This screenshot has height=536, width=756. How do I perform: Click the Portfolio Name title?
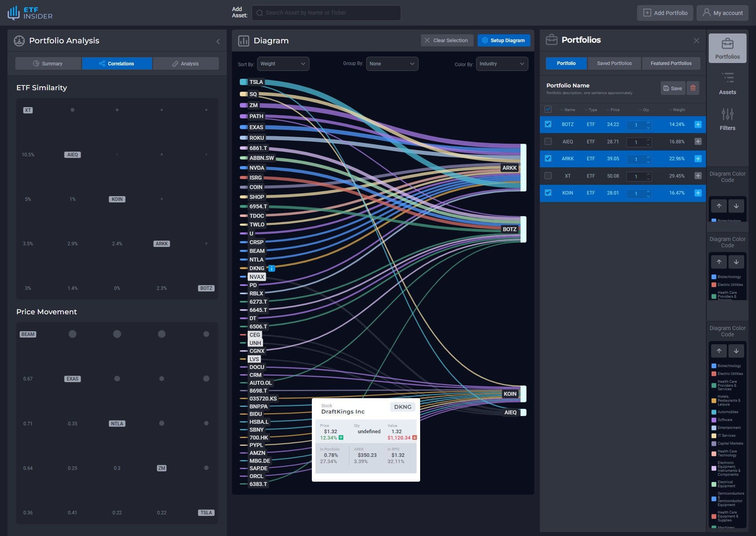point(568,85)
